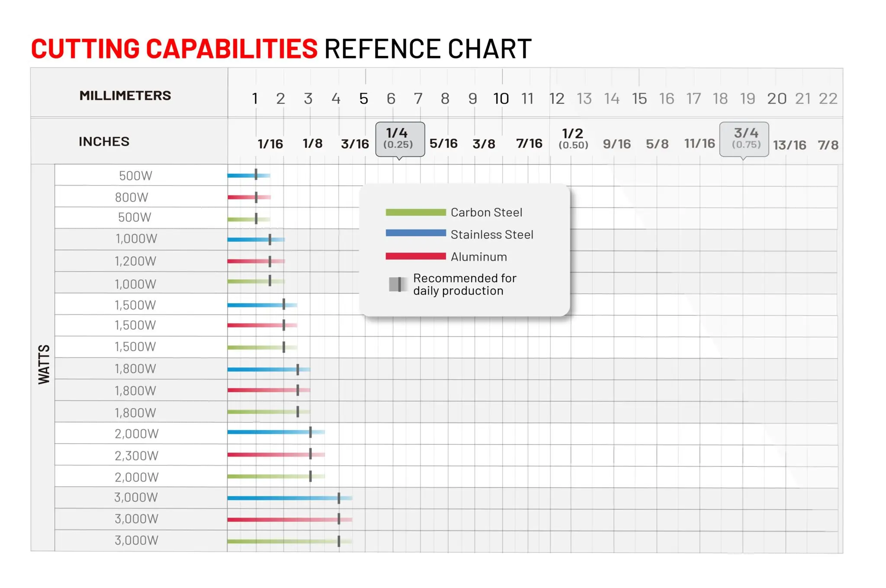Click the red CUTTING CAPABILITIES title text

coord(174,49)
